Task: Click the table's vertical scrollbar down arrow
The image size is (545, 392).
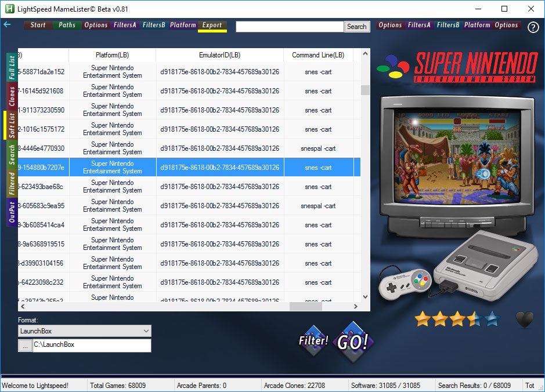Action: click(x=365, y=297)
